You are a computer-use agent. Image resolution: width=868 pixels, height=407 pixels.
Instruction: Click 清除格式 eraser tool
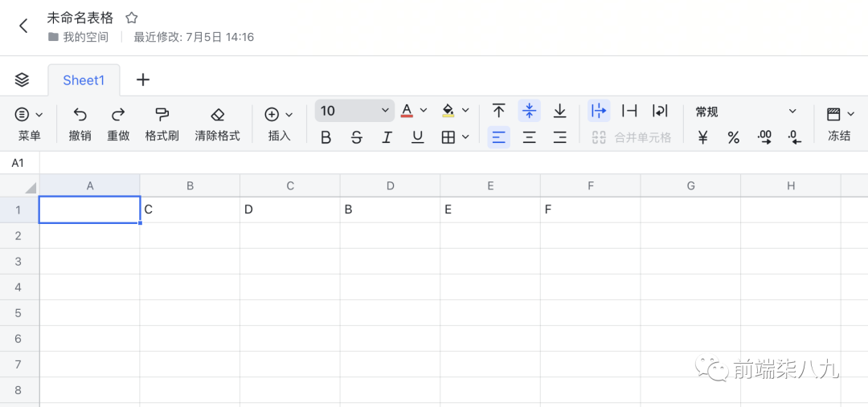coord(218,124)
